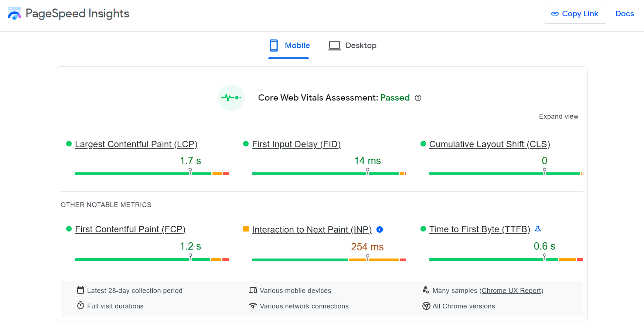
Task: Click the Full visit durations text
Action: (115, 306)
